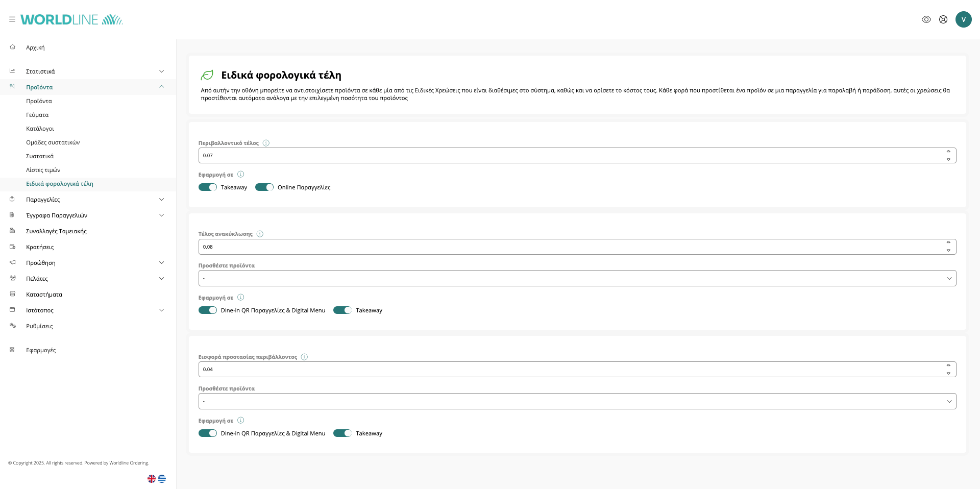Click the Εισφορά προστασίας περιβάλλοντος amount field
The width and height of the screenshot is (980, 489).
tap(572, 370)
